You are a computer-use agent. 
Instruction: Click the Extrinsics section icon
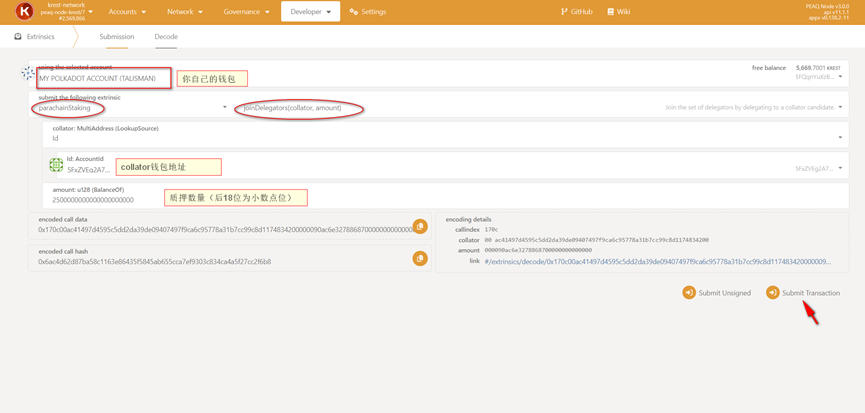click(x=18, y=36)
